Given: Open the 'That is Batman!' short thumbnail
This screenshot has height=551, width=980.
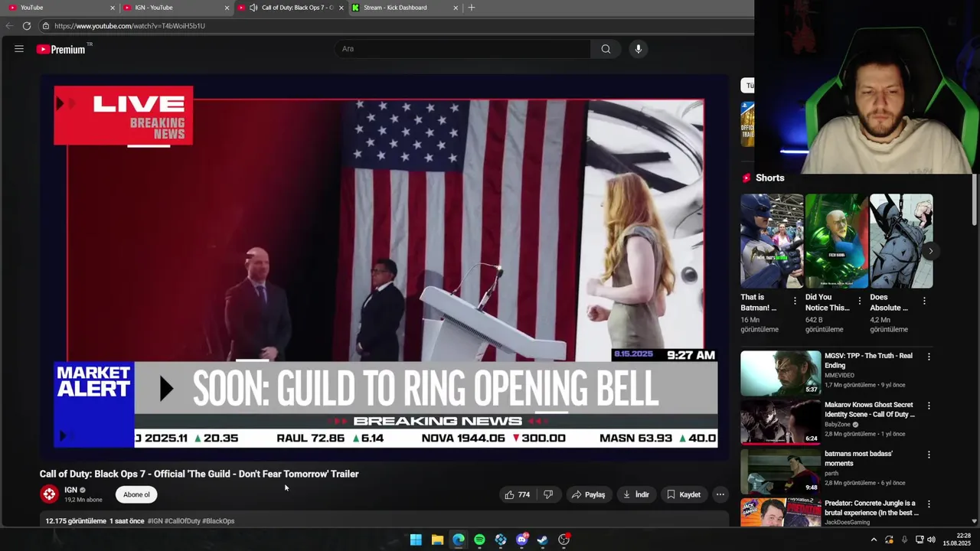Looking at the screenshot, I should click(x=772, y=241).
